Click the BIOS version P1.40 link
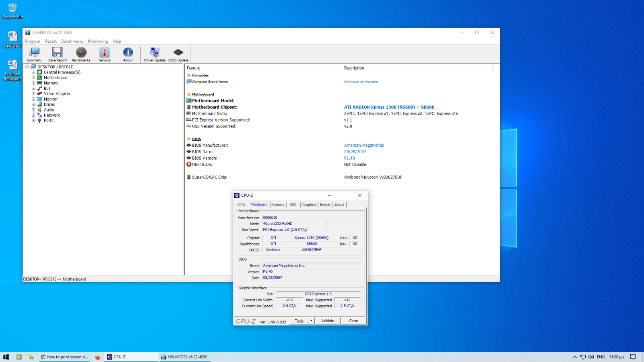 (349, 158)
